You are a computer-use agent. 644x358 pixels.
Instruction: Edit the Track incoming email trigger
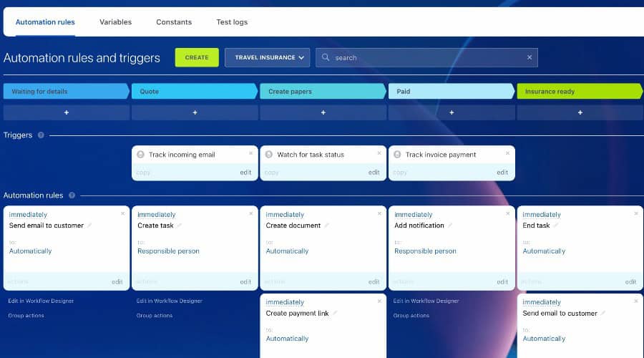[x=245, y=173]
